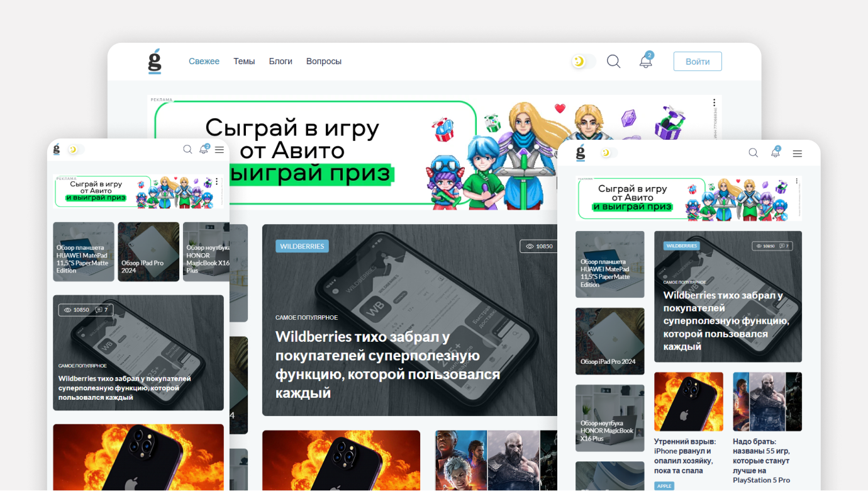This screenshot has height=491, width=868.
Task: Open the Свежее section
Action: 204,61
